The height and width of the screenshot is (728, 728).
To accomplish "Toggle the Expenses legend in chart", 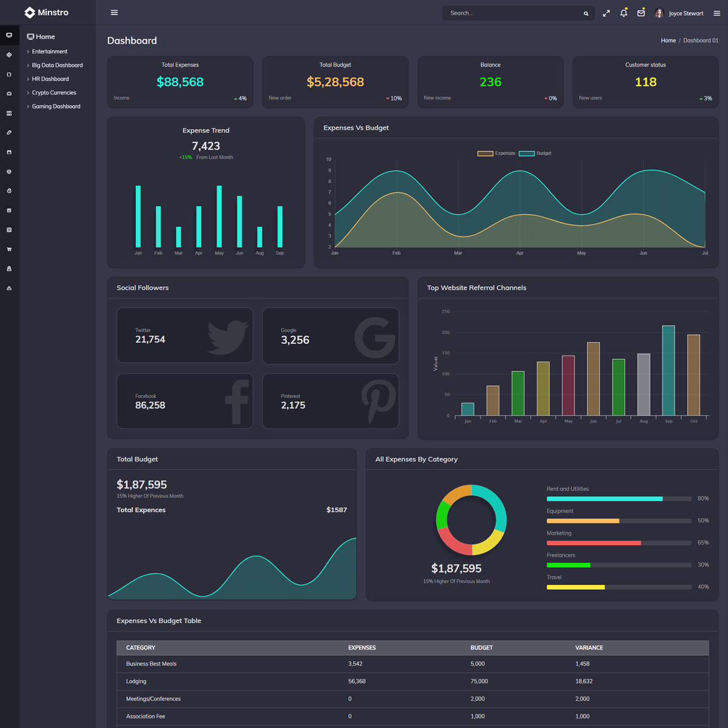I will coord(496,153).
